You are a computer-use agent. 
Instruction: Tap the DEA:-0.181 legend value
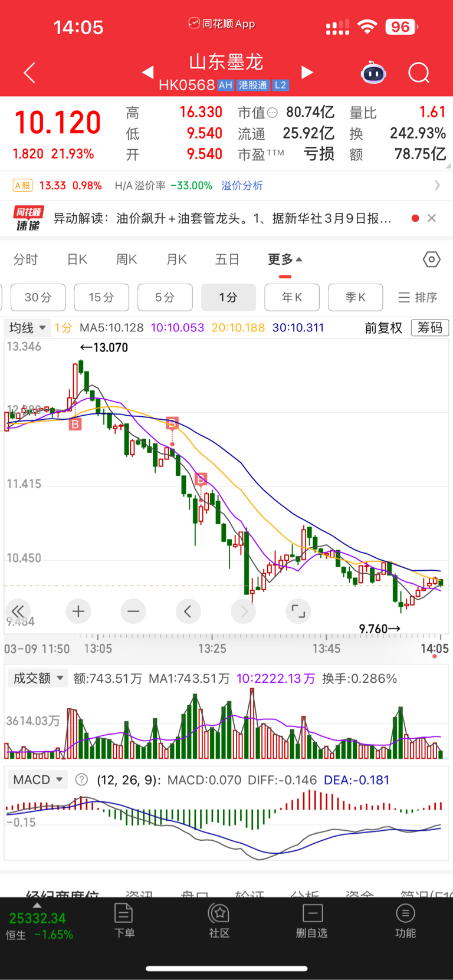click(357, 780)
